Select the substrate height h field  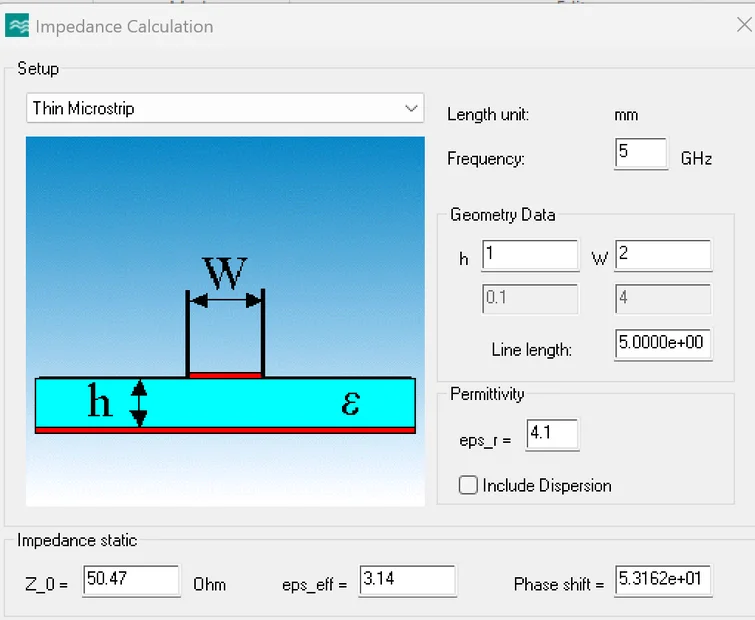coord(530,255)
